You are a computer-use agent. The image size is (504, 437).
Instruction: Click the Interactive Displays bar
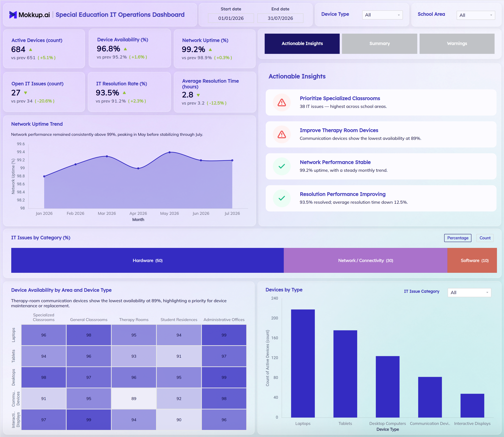coord(472,406)
